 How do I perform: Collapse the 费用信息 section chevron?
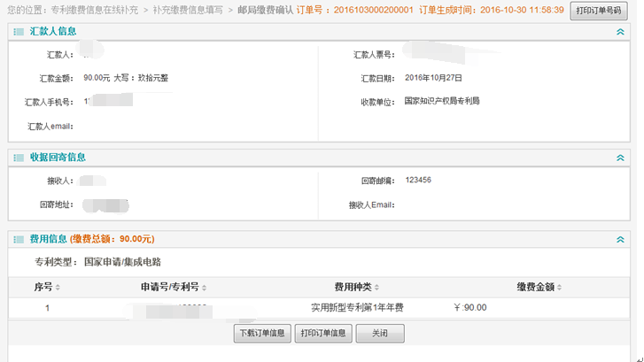(x=620, y=240)
